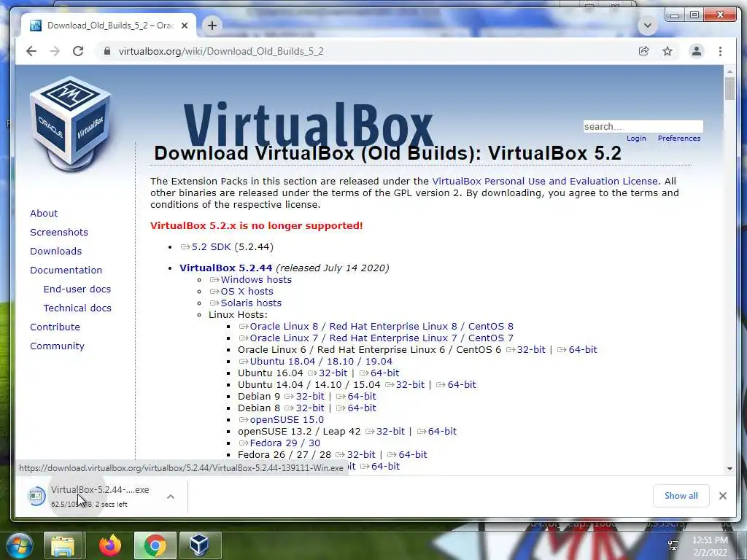Open Community in the sidebar

pyautogui.click(x=57, y=346)
